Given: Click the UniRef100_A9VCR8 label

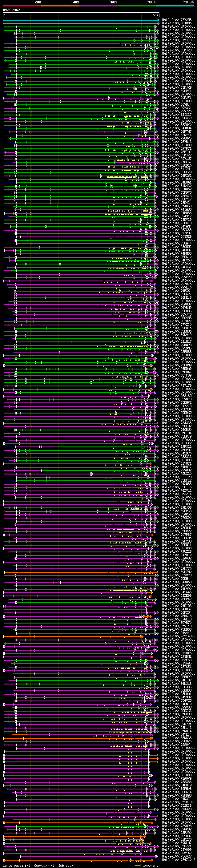Looking at the screenshot, I should (177, 277).
